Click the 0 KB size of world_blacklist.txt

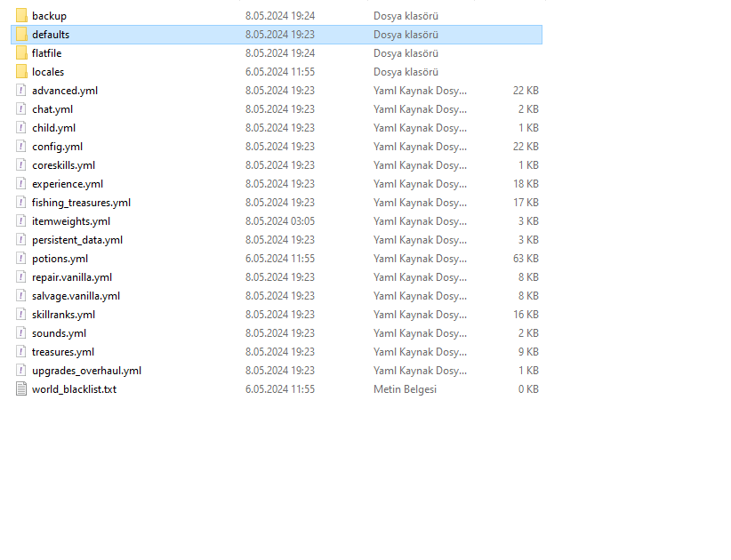coord(528,388)
